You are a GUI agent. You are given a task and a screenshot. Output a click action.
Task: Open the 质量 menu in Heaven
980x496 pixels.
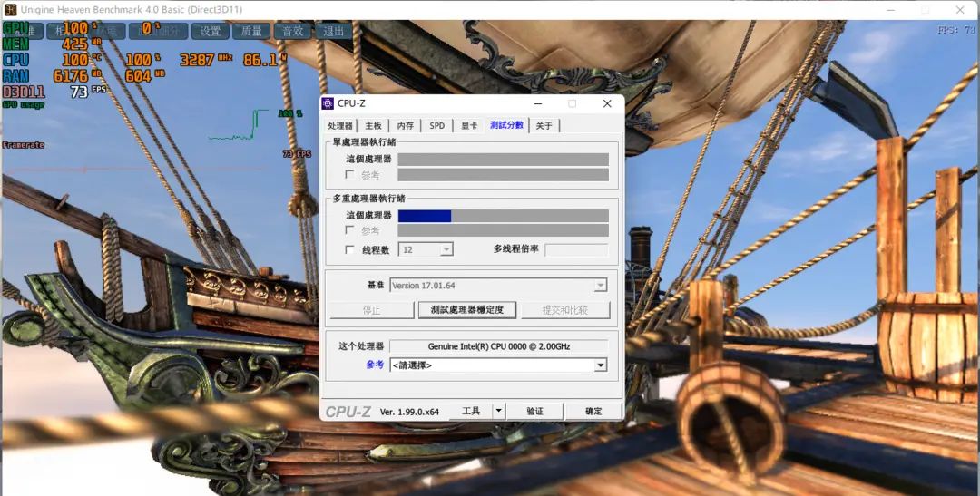[251, 31]
